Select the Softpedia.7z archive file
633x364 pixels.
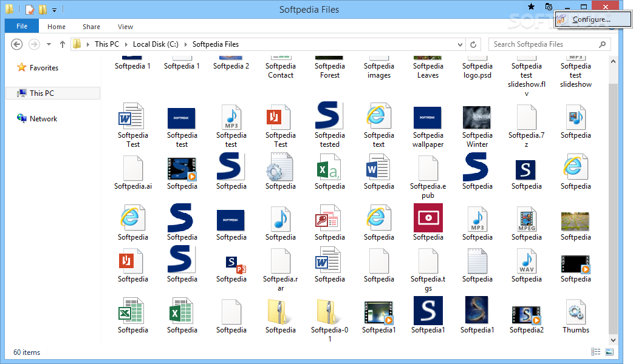point(527,126)
